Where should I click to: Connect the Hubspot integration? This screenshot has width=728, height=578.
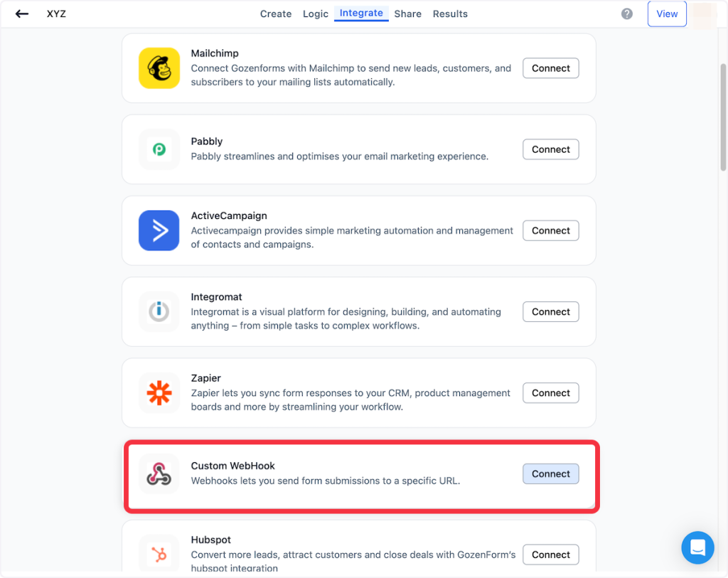click(x=551, y=555)
